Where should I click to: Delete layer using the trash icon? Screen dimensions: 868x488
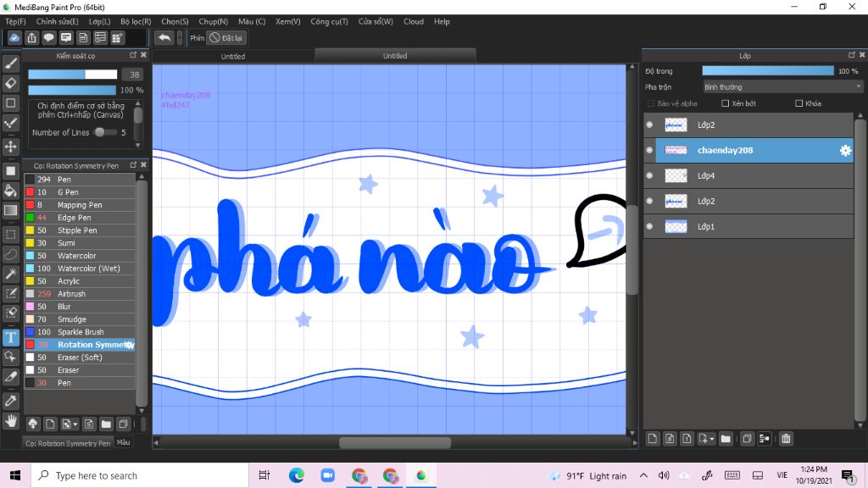(786, 439)
